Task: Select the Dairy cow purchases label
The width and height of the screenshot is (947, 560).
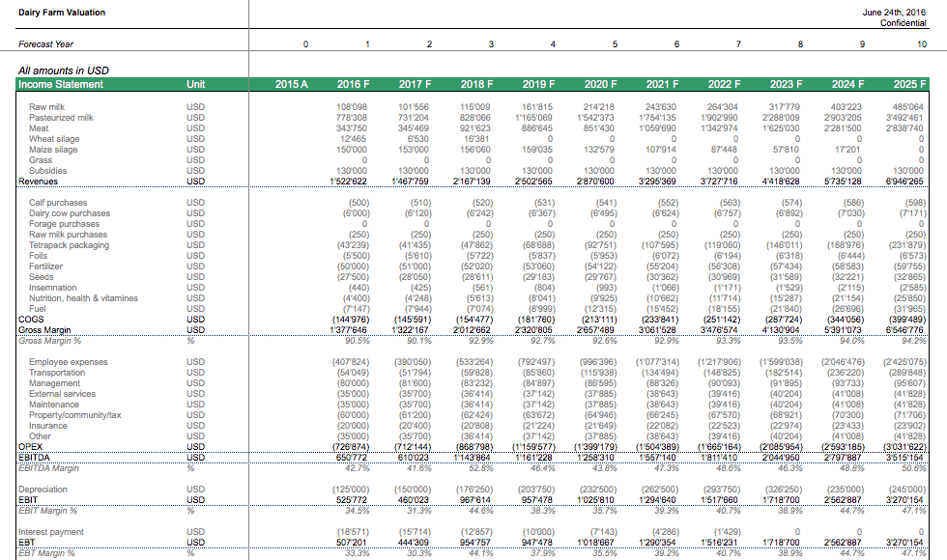Action: pyautogui.click(x=70, y=213)
